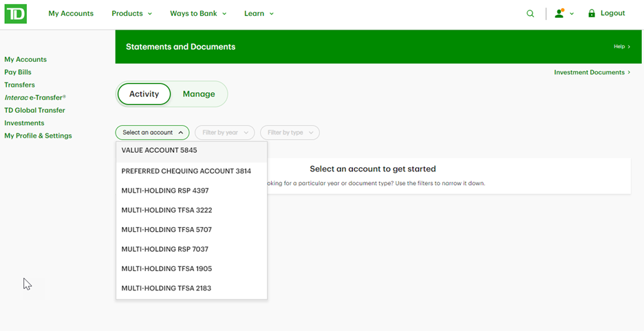Open the search magnifier icon
This screenshot has height=331, width=644.
pyautogui.click(x=530, y=14)
